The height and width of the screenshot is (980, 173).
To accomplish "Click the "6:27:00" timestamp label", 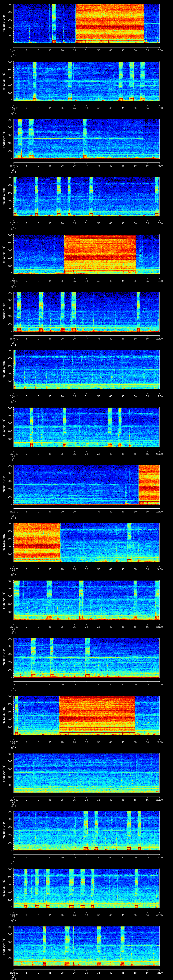I will coord(14,799).
